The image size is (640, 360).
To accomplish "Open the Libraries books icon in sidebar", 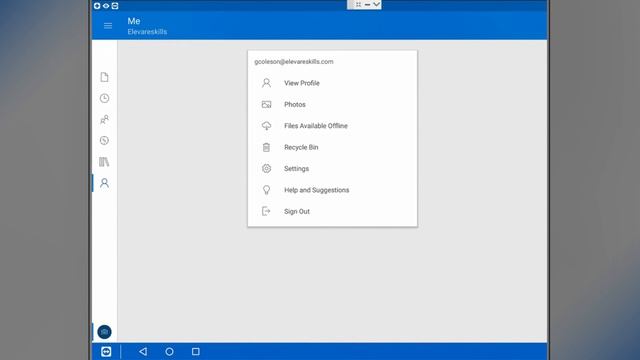I will [104, 162].
